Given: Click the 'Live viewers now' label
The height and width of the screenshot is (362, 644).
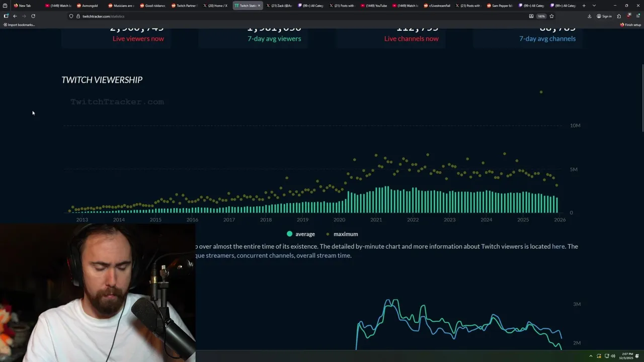Looking at the screenshot, I should pos(138,39).
